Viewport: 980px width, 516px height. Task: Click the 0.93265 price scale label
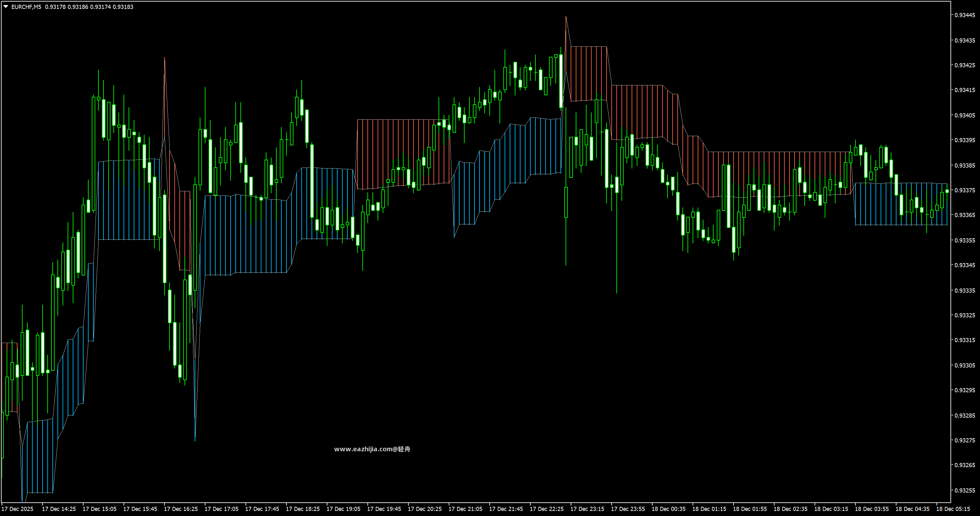click(965, 465)
